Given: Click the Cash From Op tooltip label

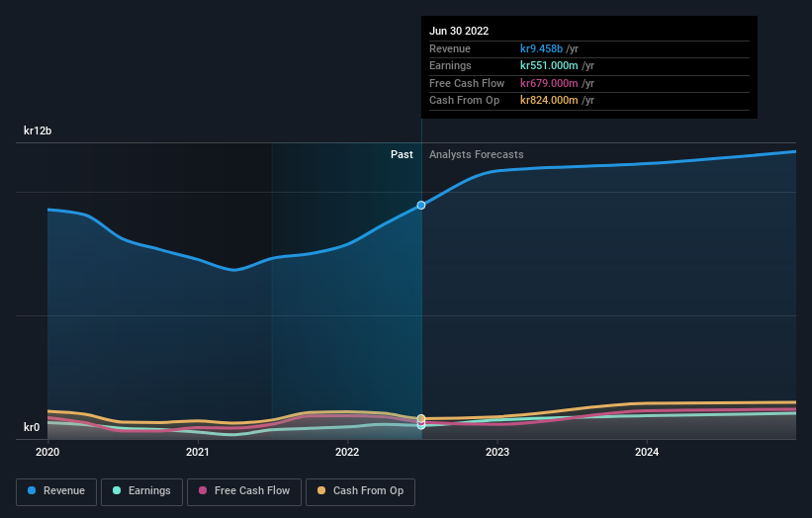Looking at the screenshot, I should pyautogui.click(x=465, y=101).
